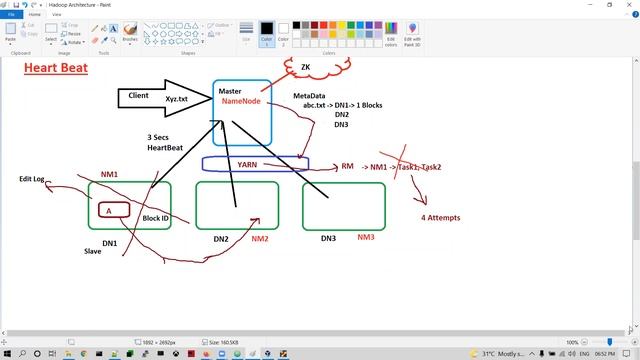
Task: Expand the Shapes gallery more arrow
Action: coord(203,42)
